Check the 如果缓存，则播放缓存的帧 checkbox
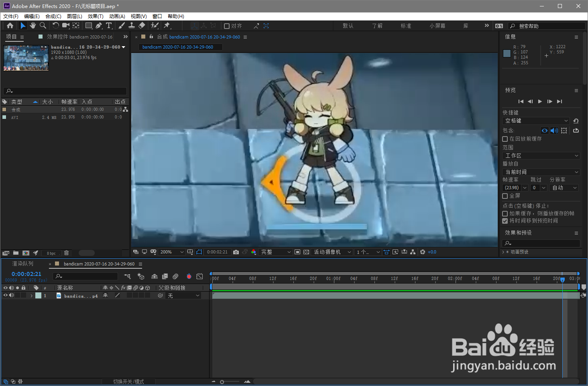The width and height of the screenshot is (588, 386). (505, 214)
